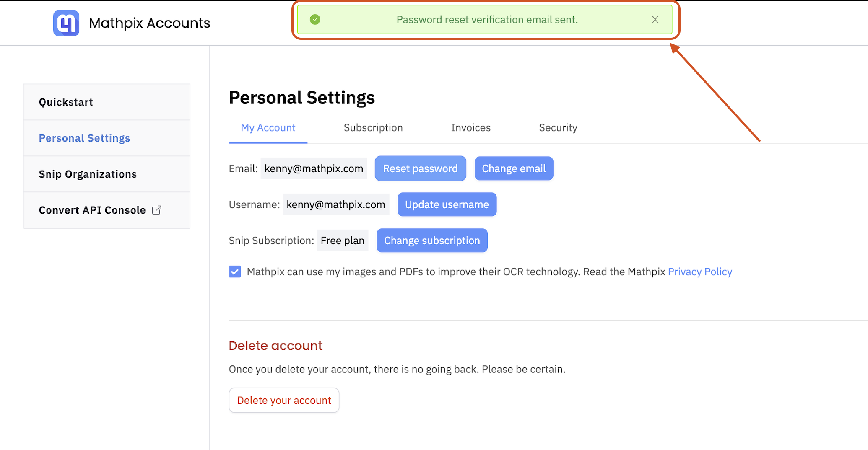Click Delete your account button
This screenshot has width=868, height=450.
(284, 400)
